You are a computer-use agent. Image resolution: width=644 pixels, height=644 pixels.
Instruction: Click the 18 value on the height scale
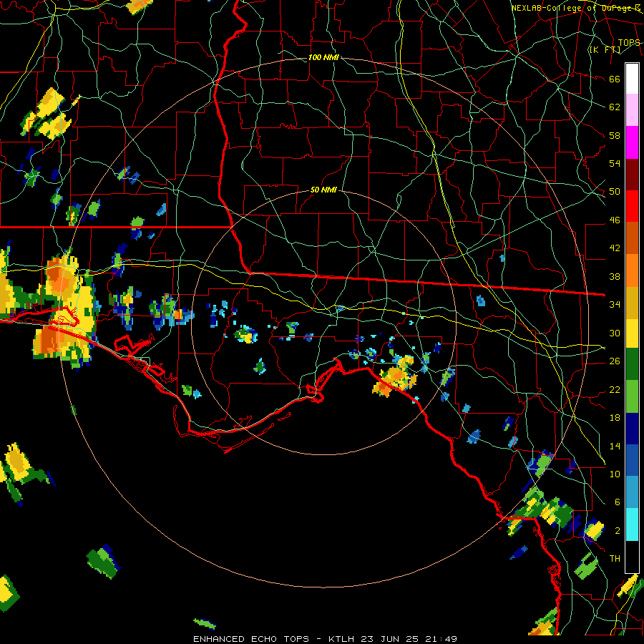[615, 418]
